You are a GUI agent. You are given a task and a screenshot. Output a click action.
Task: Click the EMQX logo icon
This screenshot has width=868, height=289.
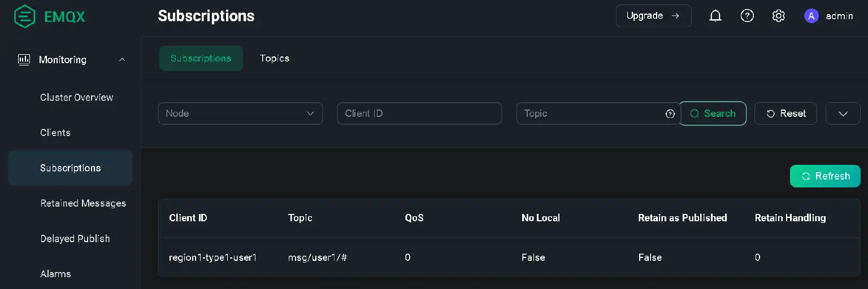(x=24, y=16)
